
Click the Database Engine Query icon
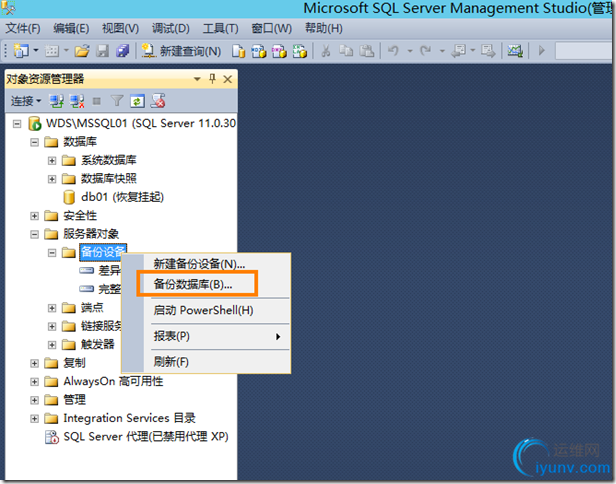pos(238,51)
